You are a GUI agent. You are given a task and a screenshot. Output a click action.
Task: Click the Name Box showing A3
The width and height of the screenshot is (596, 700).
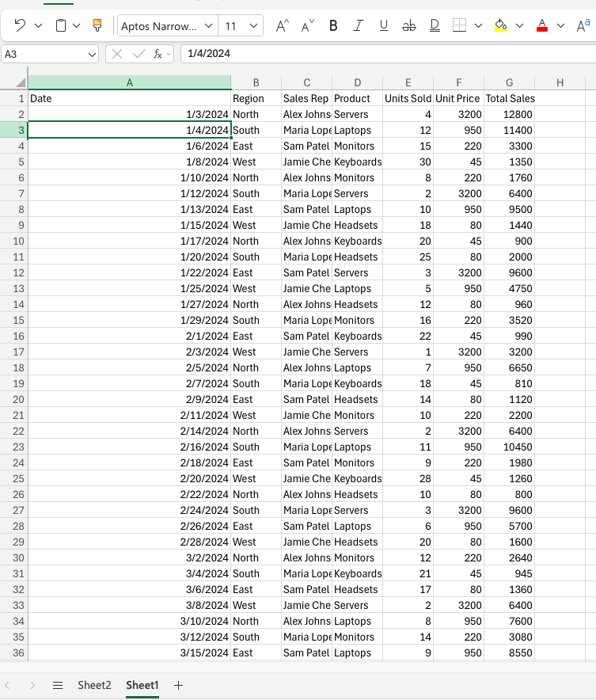[x=44, y=54]
